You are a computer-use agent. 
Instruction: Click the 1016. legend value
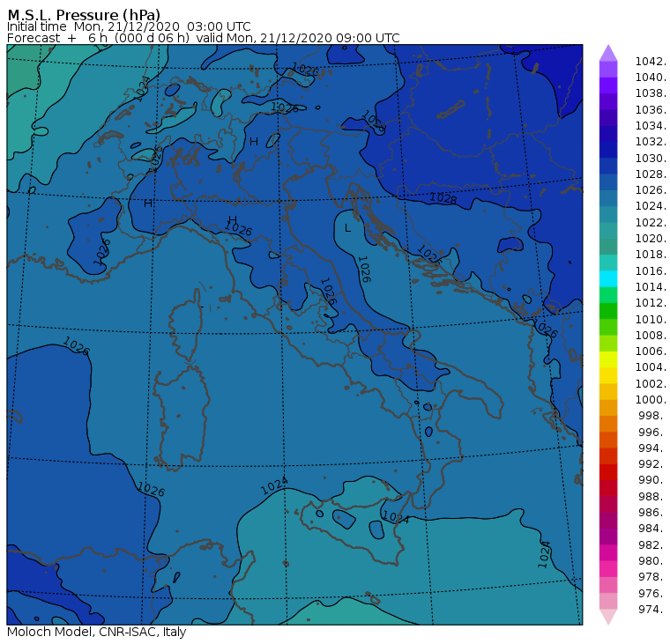tap(651, 270)
